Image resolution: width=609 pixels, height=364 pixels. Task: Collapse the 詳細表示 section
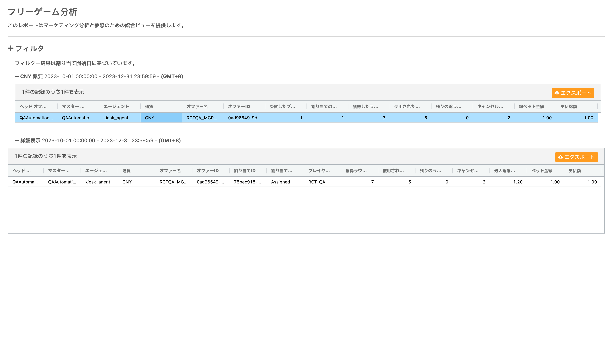point(17,140)
